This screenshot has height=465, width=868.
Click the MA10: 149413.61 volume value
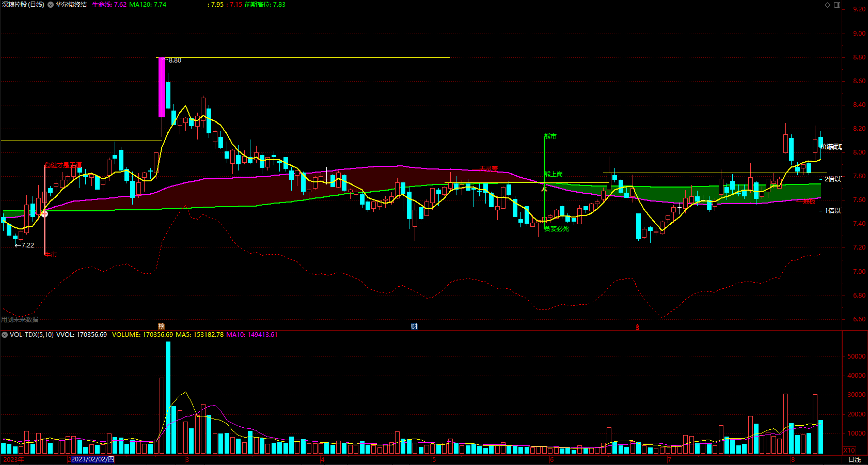(x=252, y=335)
